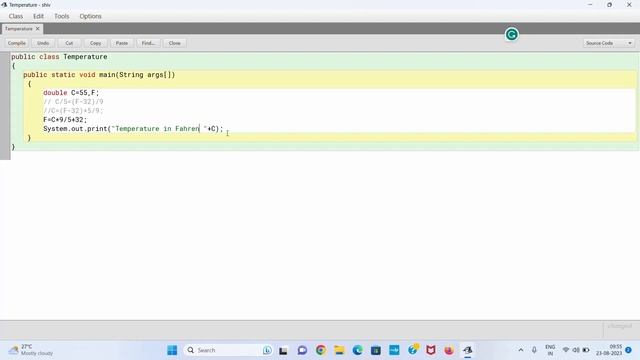Click the BlueJ taskbar icon
This screenshot has width=640, height=360.
(x=468, y=350)
